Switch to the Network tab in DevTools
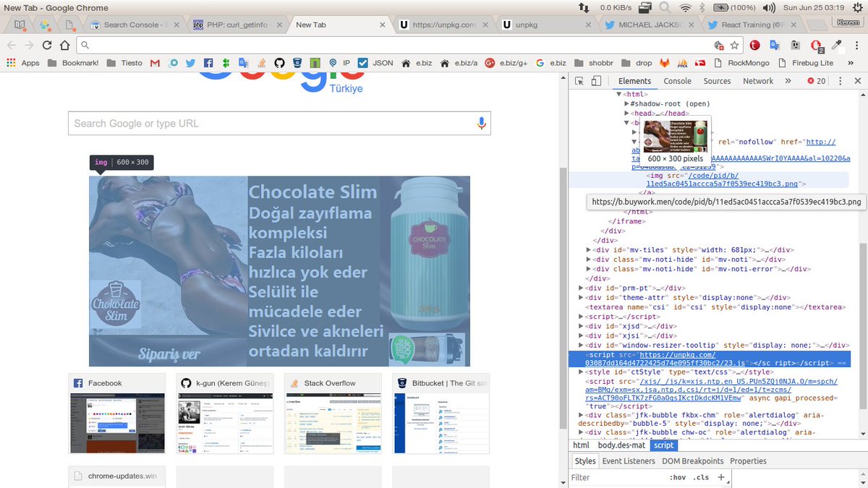 click(x=758, y=81)
